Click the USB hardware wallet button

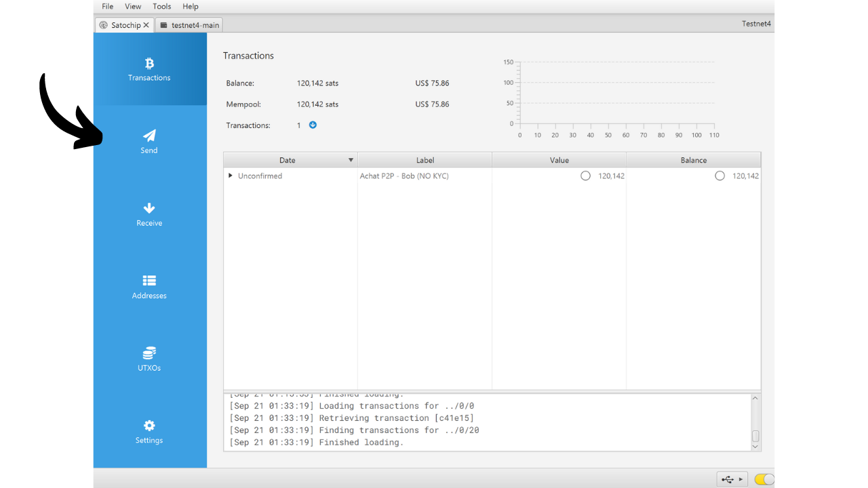(x=732, y=479)
